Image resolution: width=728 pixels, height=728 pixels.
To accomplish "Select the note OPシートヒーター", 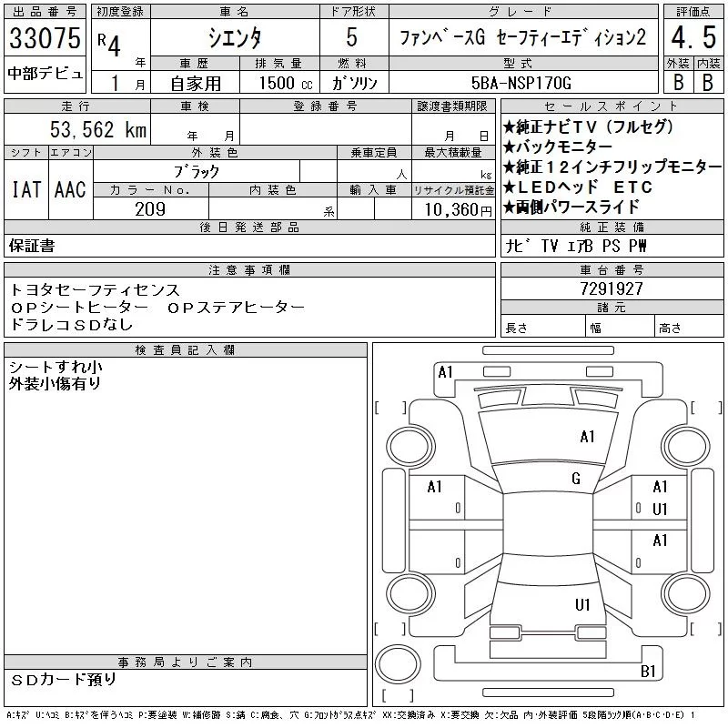I will tap(79, 308).
